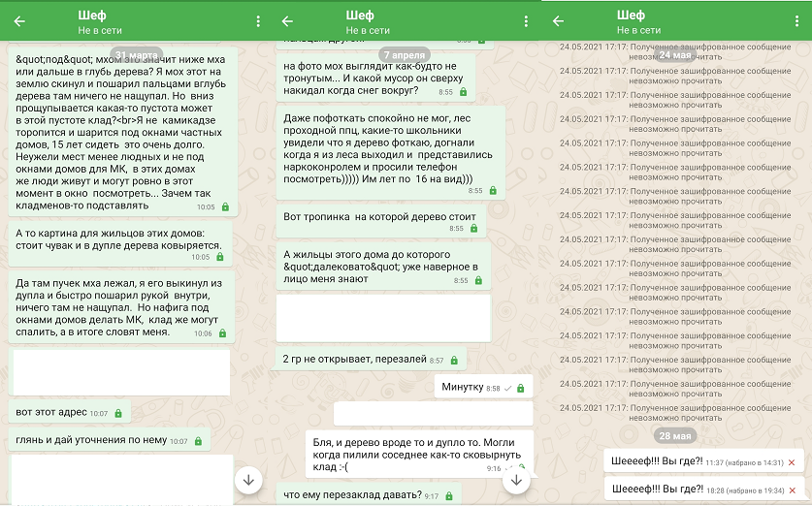The image size is (812, 506).
Task: Click the red X on the 11:37 message
Action: pos(792,462)
